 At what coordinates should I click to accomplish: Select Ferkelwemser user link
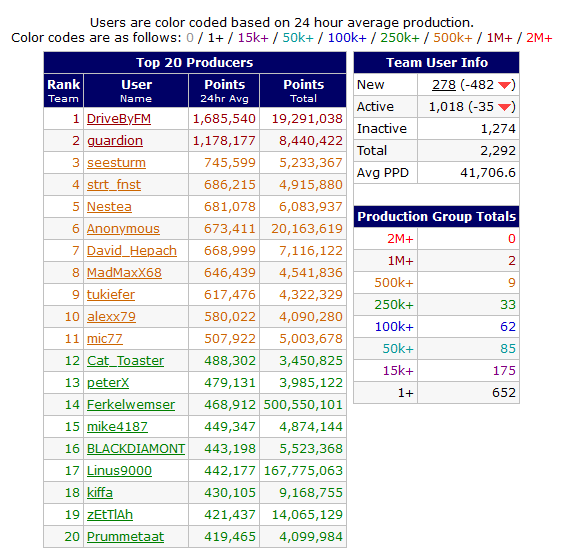tap(131, 405)
